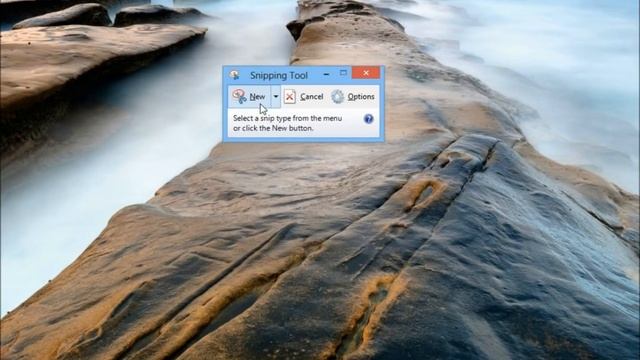Close the Snipping Tool window
Image resolution: width=640 pixels, height=360 pixels.
click(x=366, y=73)
